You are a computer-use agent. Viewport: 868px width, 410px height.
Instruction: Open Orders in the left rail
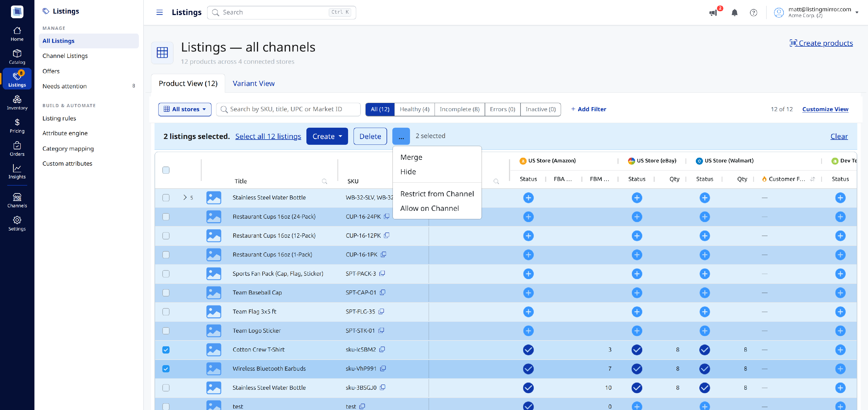tap(17, 149)
